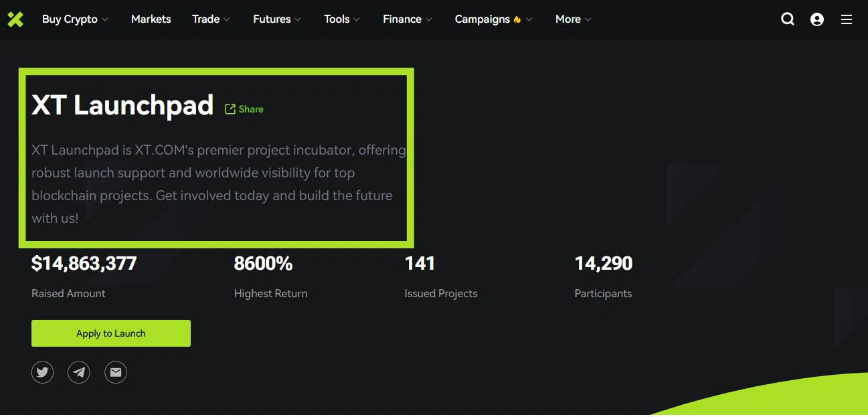Expand the Finance dropdown arrow

click(x=428, y=19)
